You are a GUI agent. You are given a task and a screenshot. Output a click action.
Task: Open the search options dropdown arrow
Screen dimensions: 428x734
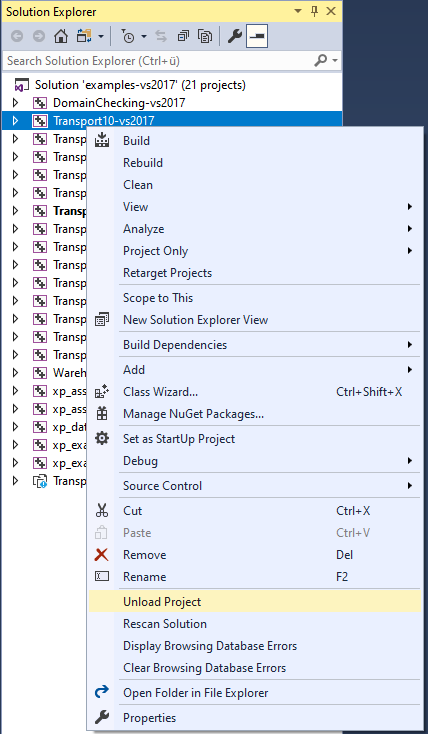point(335,61)
